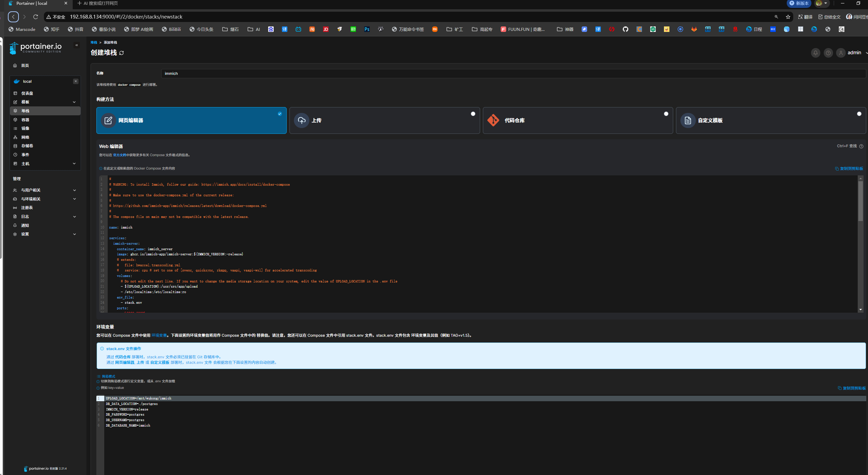Collapse the sidebar with double-chevron icon
Screen dimensions: 868x475
pos(76,45)
